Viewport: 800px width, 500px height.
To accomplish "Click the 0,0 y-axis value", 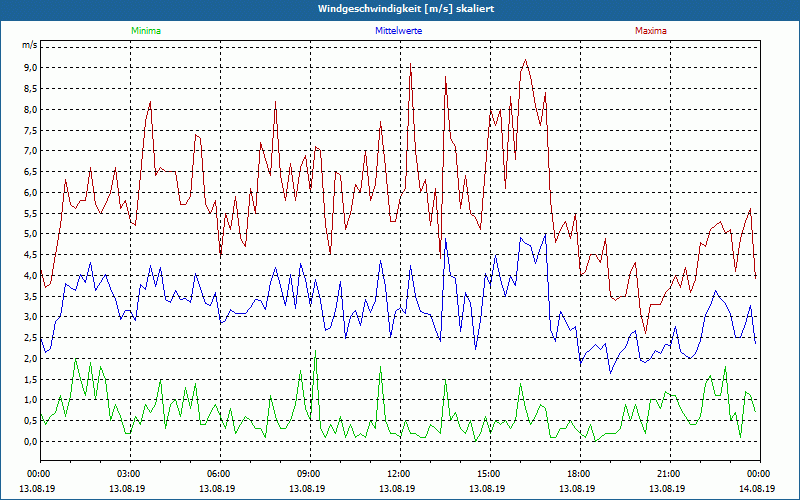I will point(31,442).
